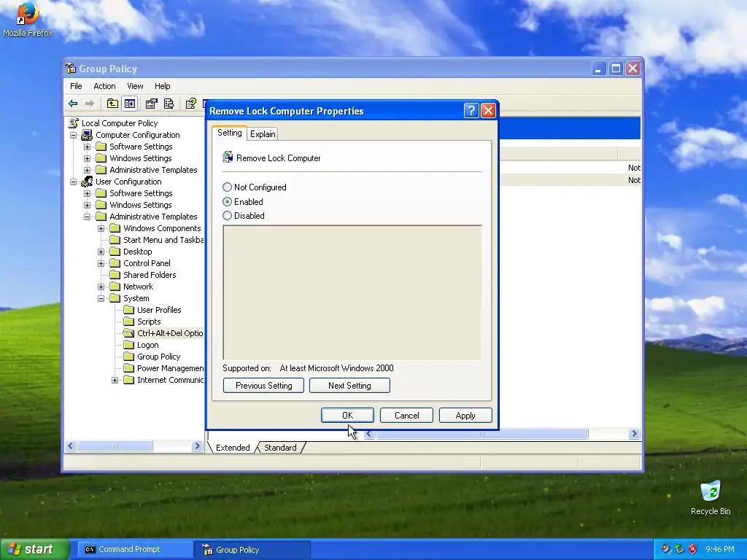Click the User Configuration icon in tree

(x=87, y=182)
